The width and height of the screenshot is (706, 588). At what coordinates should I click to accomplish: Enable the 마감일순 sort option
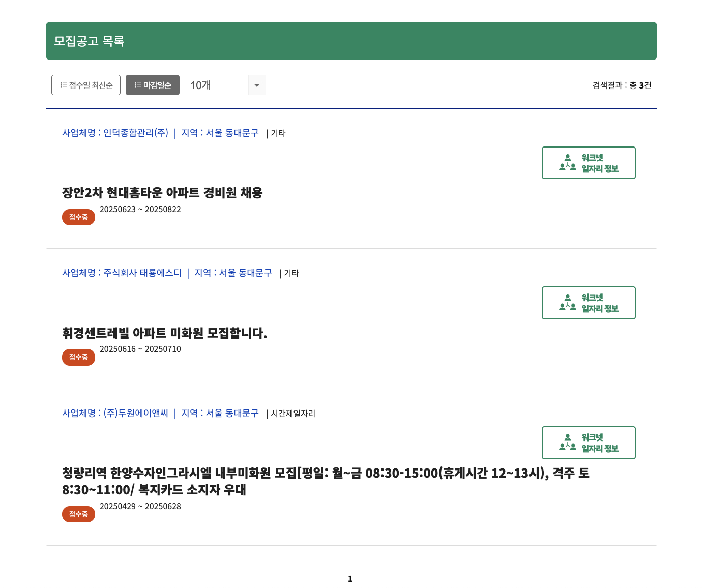(x=153, y=85)
